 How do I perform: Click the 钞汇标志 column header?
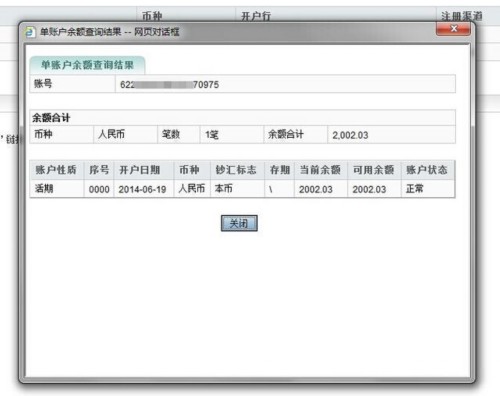point(237,170)
